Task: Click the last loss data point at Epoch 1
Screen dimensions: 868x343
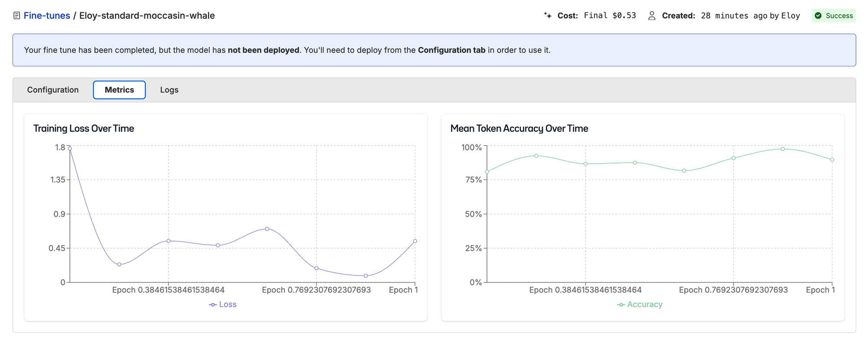Action: tap(415, 241)
